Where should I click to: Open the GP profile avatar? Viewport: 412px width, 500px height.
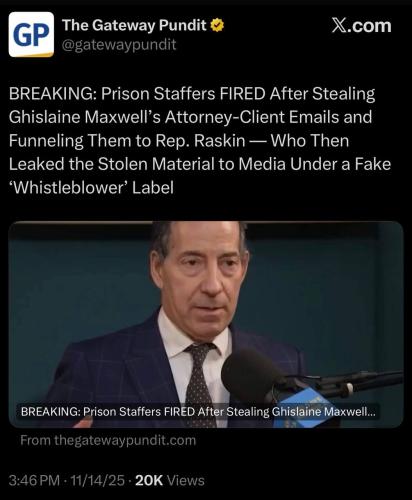[x=31, y=35]
